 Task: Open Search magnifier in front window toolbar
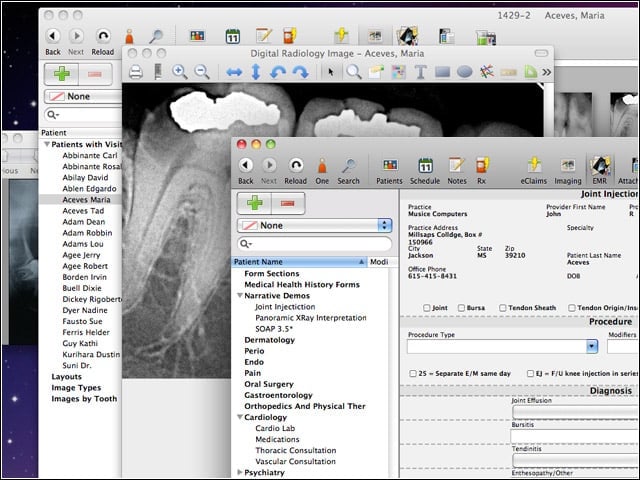tap(348, 166)
